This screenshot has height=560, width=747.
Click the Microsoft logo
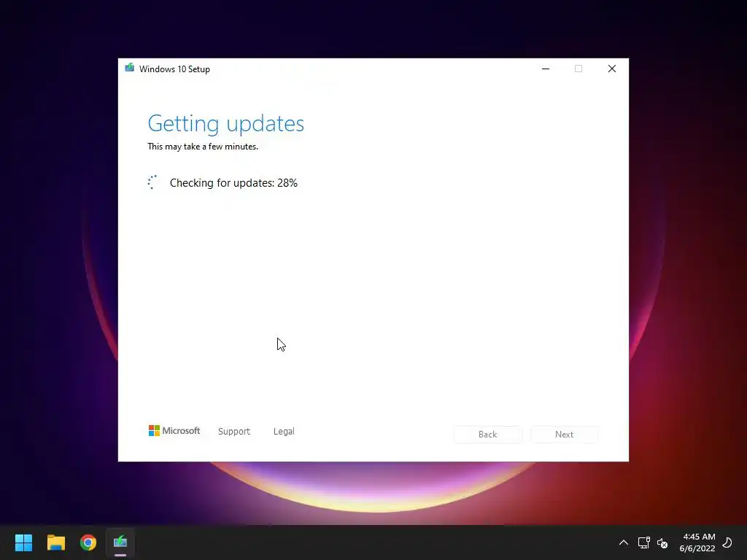[174, 431]
